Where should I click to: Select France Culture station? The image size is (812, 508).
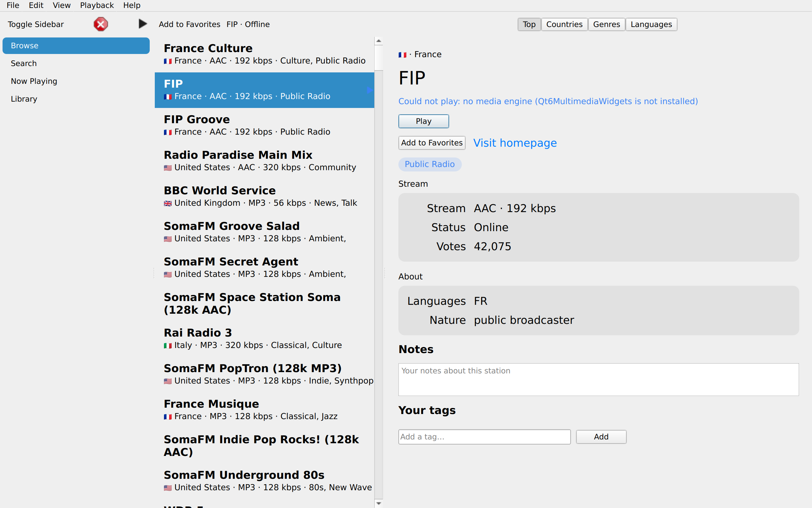(x=265, y=54)
